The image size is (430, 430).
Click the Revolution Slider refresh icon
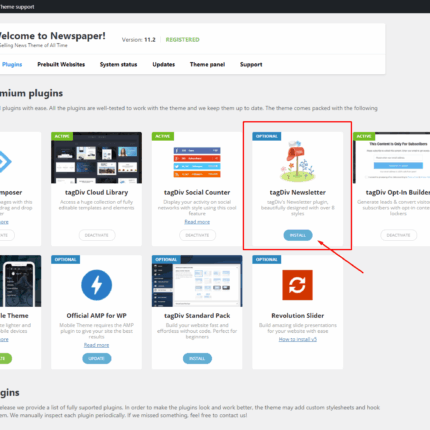click(x=297, y=285)
